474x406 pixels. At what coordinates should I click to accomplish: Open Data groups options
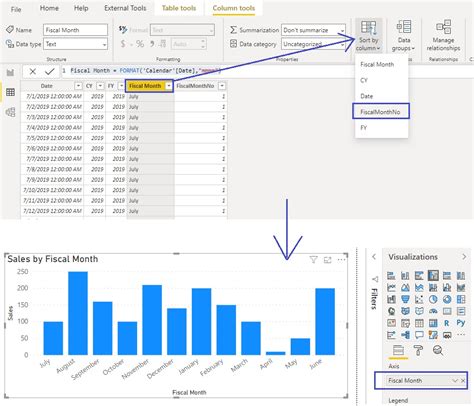point(403,36)
